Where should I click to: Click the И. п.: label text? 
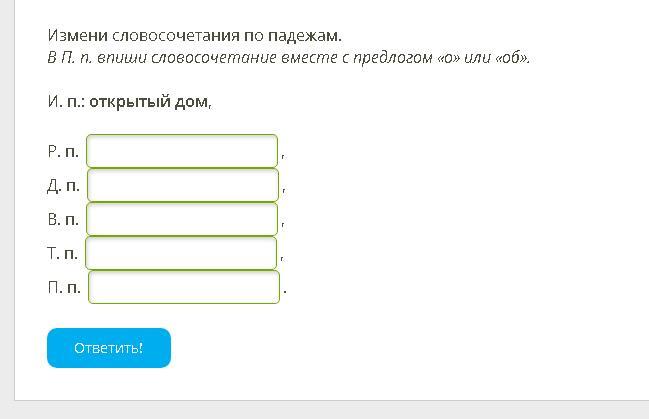pos(66,101)
